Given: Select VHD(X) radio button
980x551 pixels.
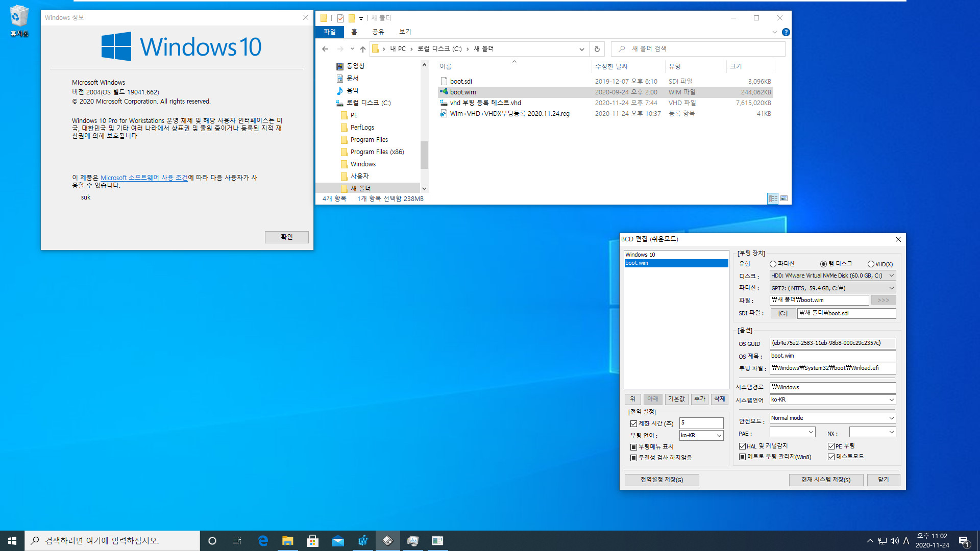Looking at the screenshot, I should (871, 264).
